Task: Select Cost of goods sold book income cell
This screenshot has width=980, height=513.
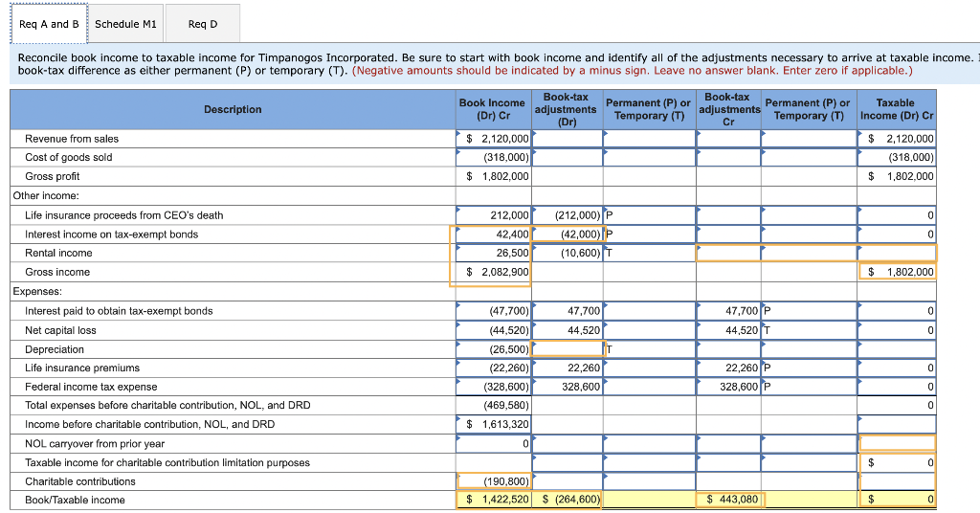Action: click(494, 158)
